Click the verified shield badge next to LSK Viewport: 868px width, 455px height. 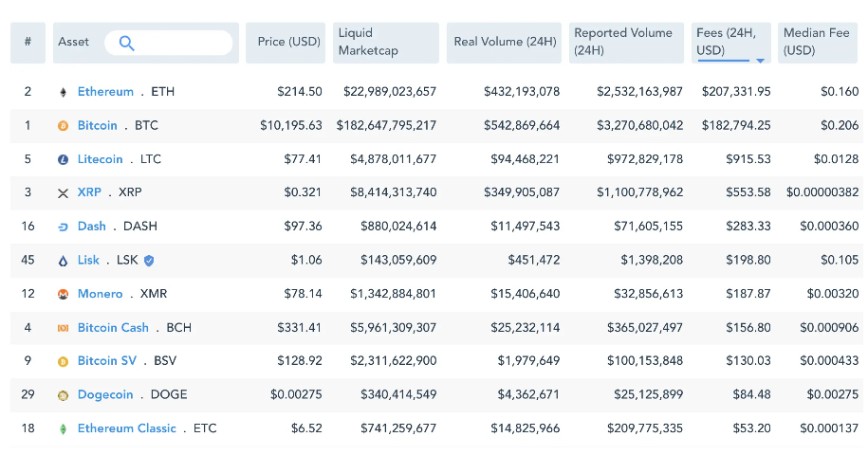[x=149, y=261]
